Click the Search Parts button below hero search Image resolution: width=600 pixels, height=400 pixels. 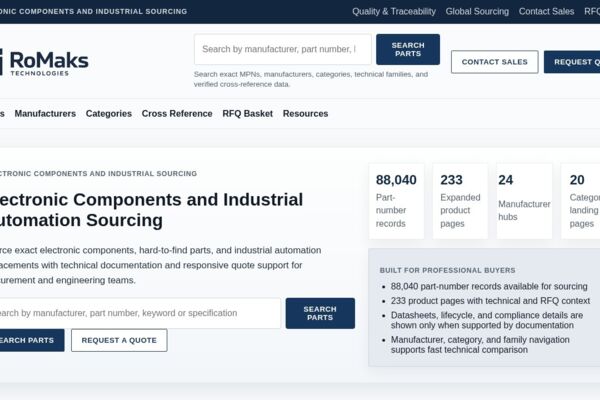(x=31, y=340)
